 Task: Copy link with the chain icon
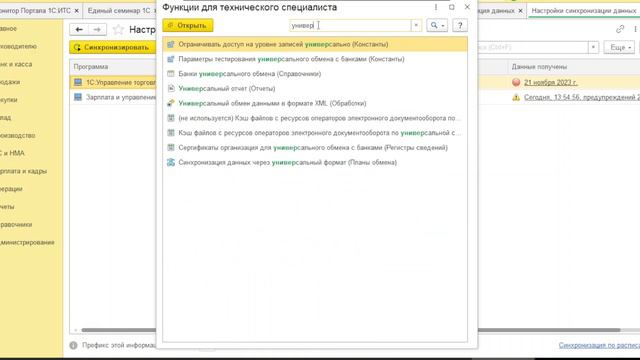pos(620,29)
